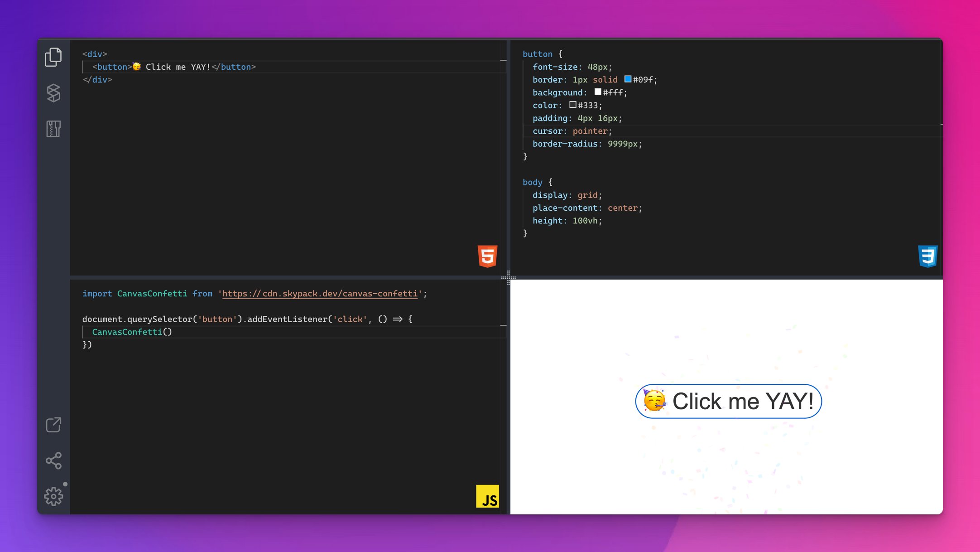Select the button selector in the CSS code
The height and width of the screenshot is (552, 980).
pos(538,53)
